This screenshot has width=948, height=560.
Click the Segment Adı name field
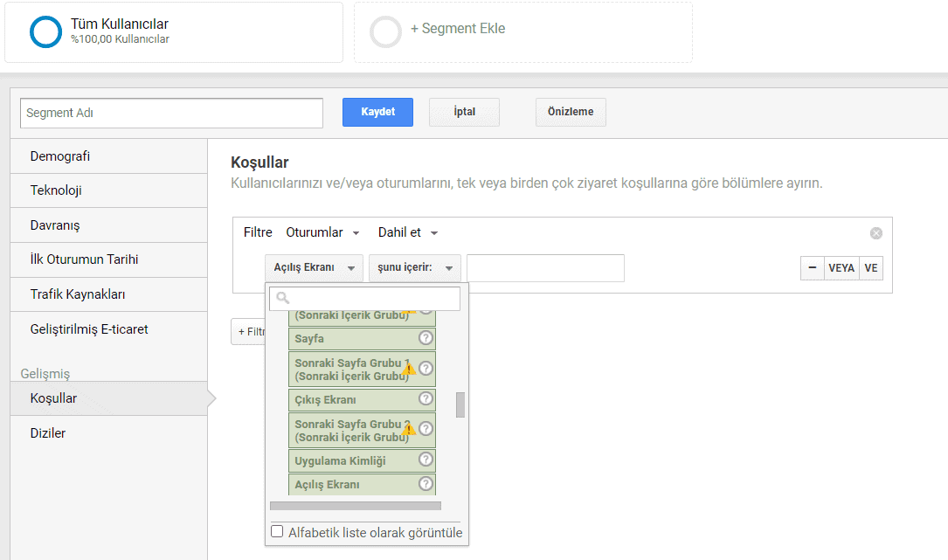point(171,114)
